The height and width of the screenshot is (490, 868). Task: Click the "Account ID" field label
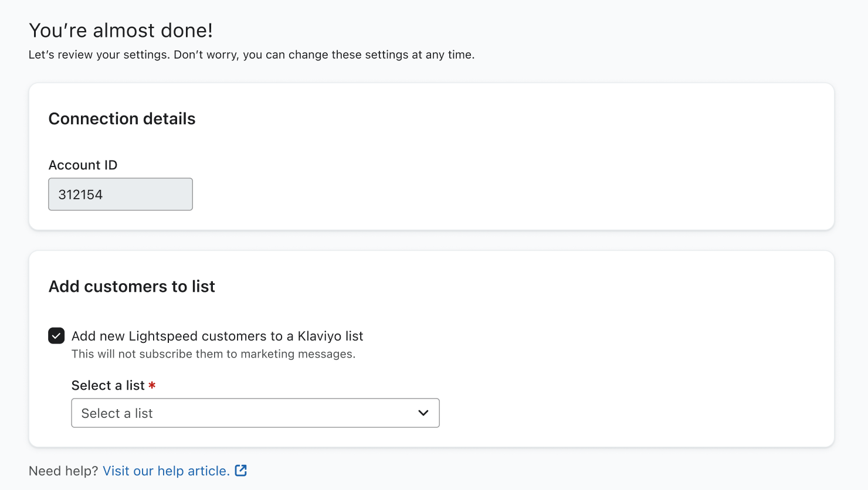pyautogui.click(x=83, y=165)
